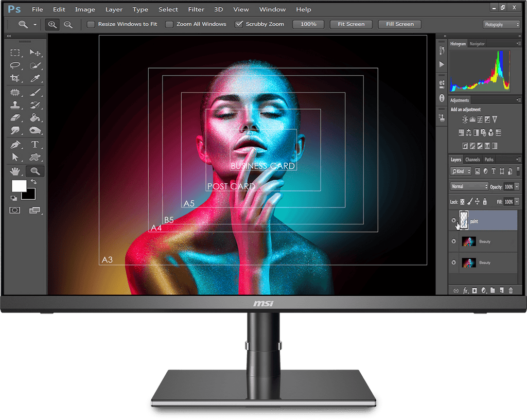Click the delete layer trash icon

pyautogui.click(x=511, y=291)
